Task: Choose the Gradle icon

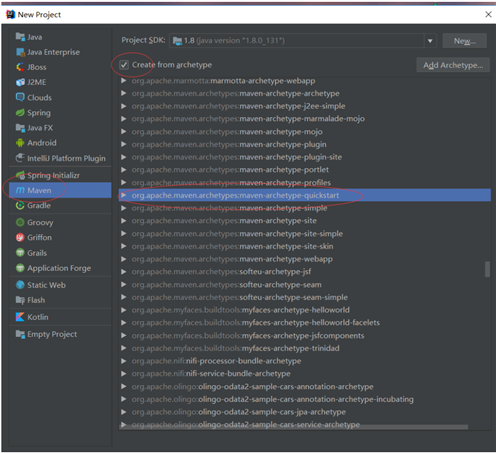Action: pyautogui.click(x=20, y=205)
